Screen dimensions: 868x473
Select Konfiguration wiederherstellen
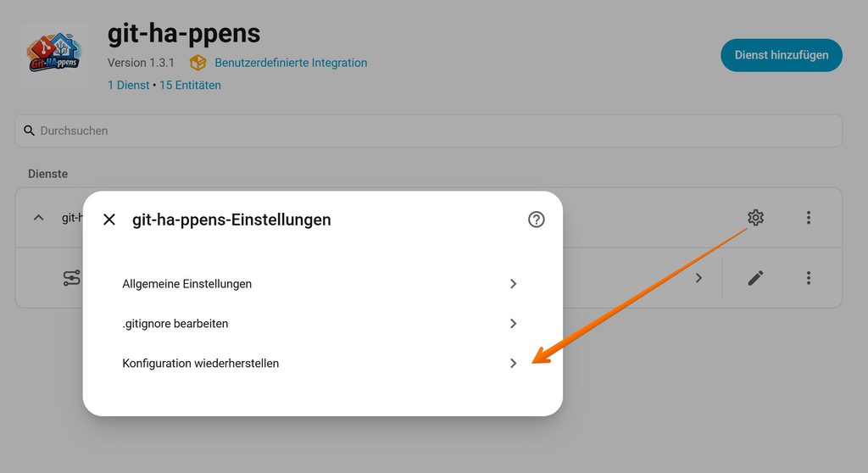[321, 364]
